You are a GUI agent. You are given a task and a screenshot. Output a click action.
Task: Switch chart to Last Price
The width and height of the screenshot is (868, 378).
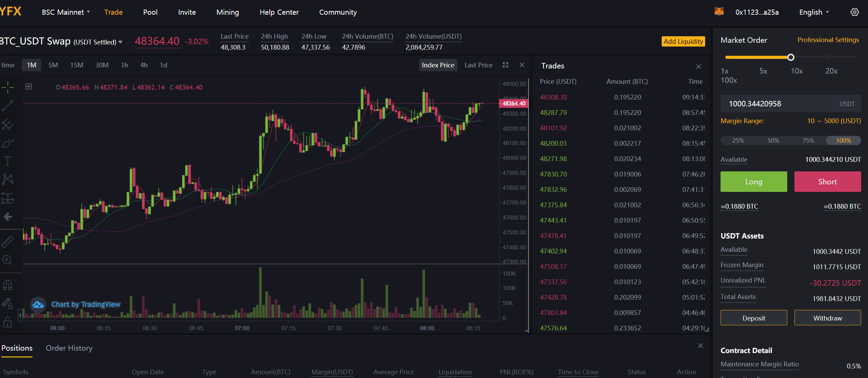(478, 65)
